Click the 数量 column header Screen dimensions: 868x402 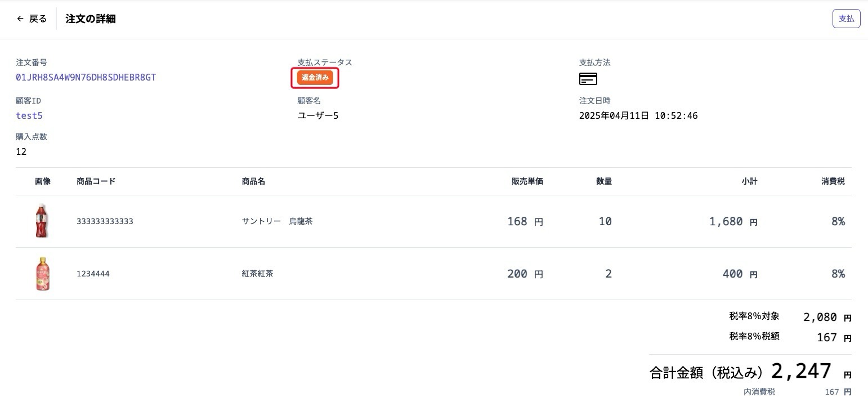[x=603, y=181]
